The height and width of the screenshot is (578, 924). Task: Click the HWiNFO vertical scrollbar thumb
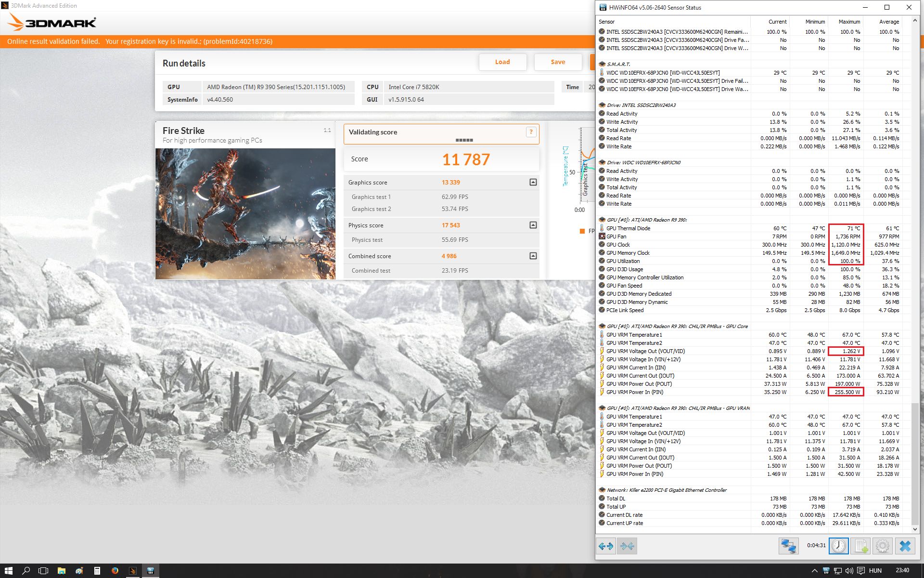click(915, 464)
